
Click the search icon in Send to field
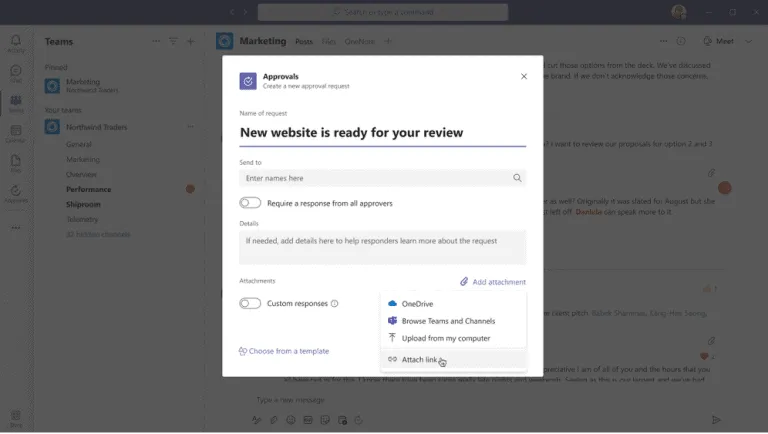point(517,178)
